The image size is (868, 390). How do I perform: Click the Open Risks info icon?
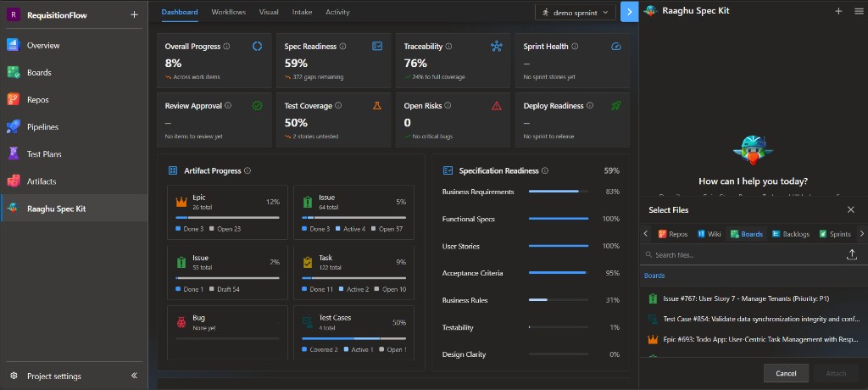[448, 105]
